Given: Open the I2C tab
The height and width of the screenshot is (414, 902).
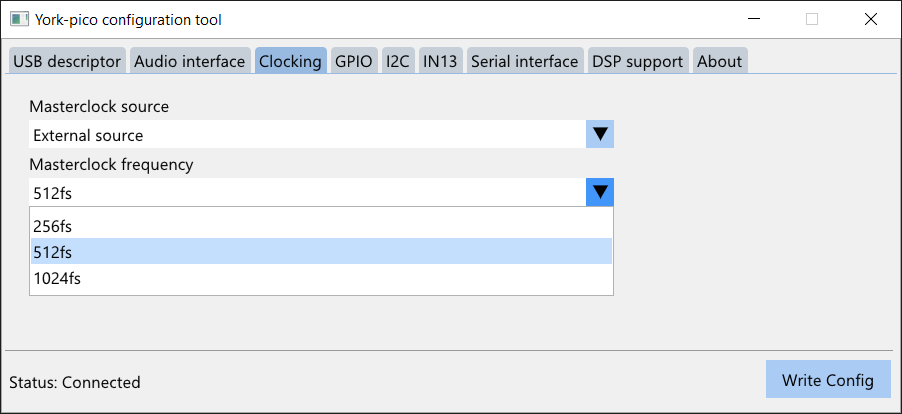Looking at the screenshot, I should 398,61.
